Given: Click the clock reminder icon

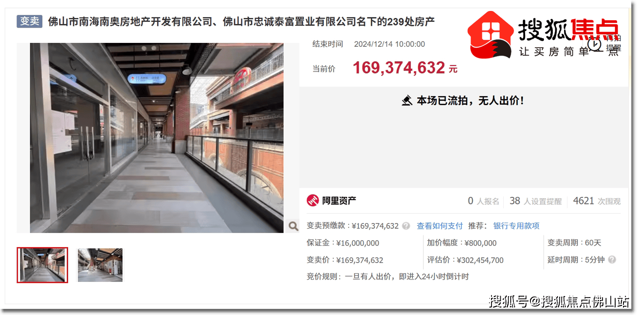Looking at the screenshot, I should click(594, 43).
